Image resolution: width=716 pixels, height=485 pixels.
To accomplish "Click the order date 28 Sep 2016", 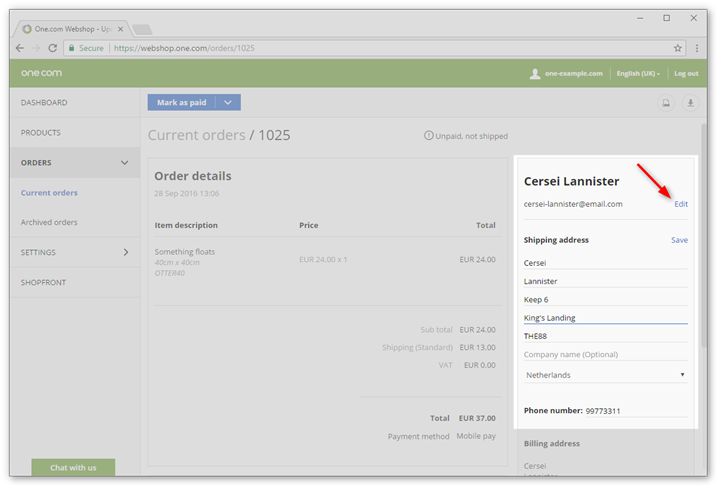I will (187, 194).
